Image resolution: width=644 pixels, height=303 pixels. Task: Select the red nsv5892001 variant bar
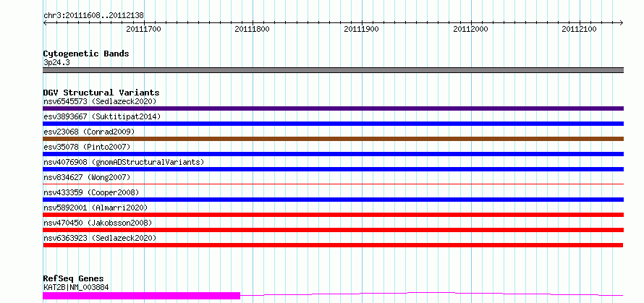333,215
